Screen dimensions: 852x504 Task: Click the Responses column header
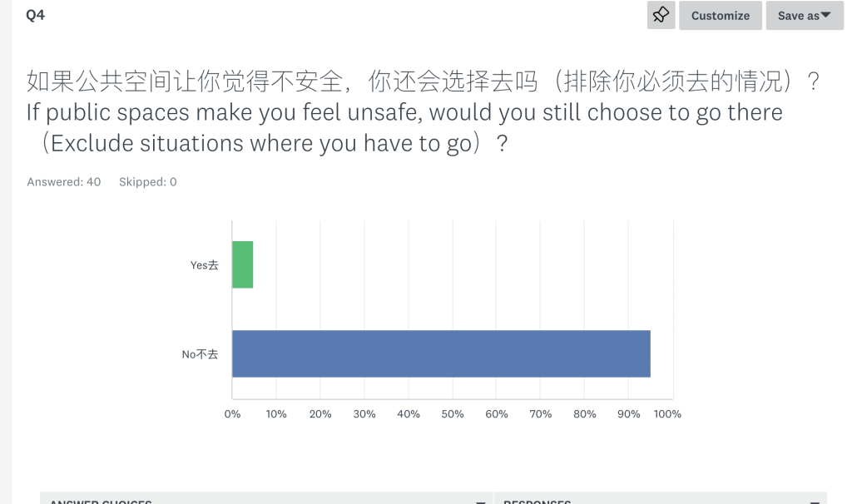537,502
